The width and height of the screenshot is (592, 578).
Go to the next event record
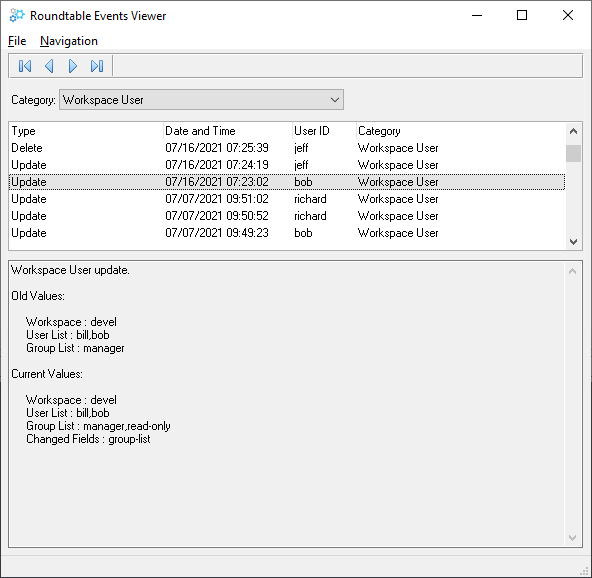(73, 66)
